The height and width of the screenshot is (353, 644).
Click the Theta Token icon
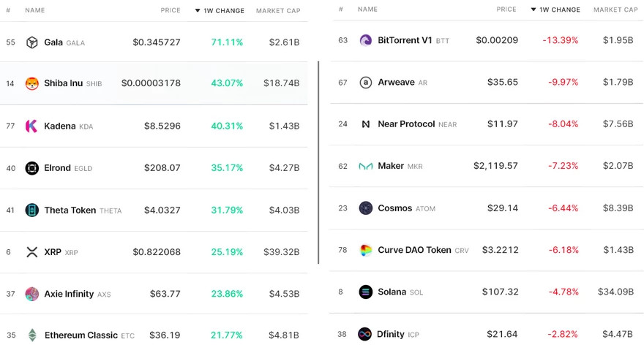click(x=31, y=210)
